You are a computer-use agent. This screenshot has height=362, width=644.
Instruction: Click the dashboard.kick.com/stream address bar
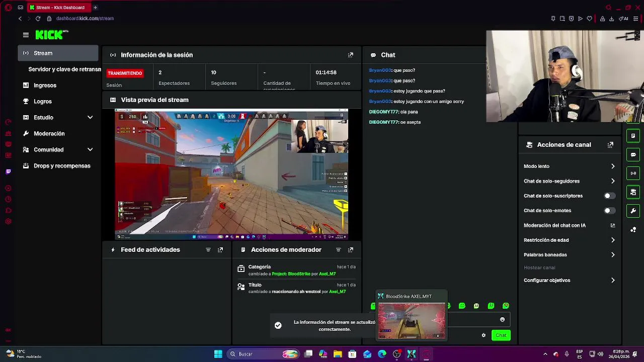(85, 19)
